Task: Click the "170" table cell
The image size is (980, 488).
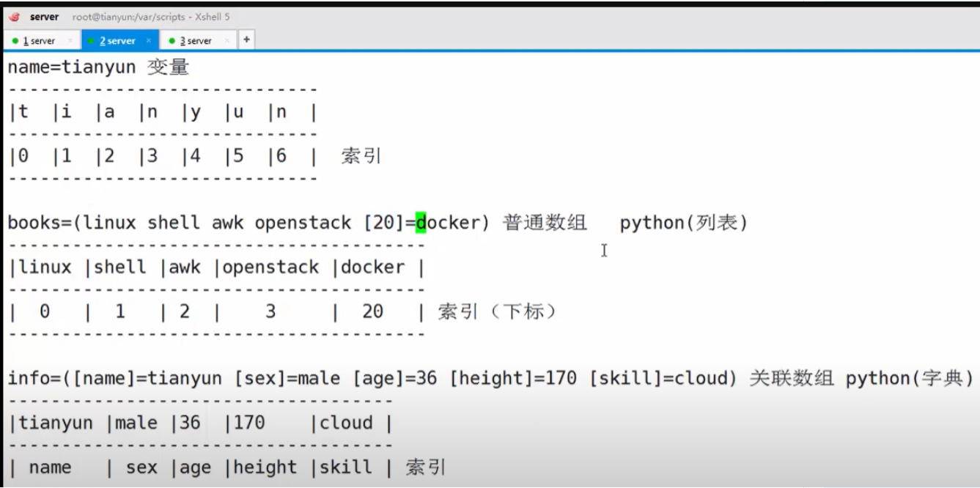Action: 249,423
